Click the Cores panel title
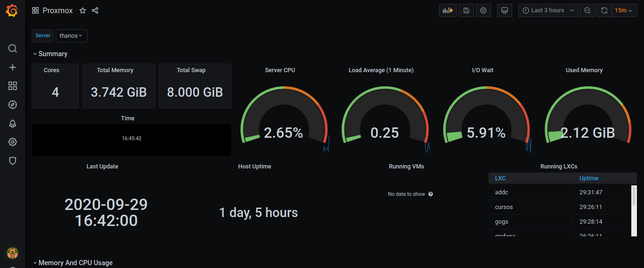Screen dimensions: 644x268 point(52,70)
